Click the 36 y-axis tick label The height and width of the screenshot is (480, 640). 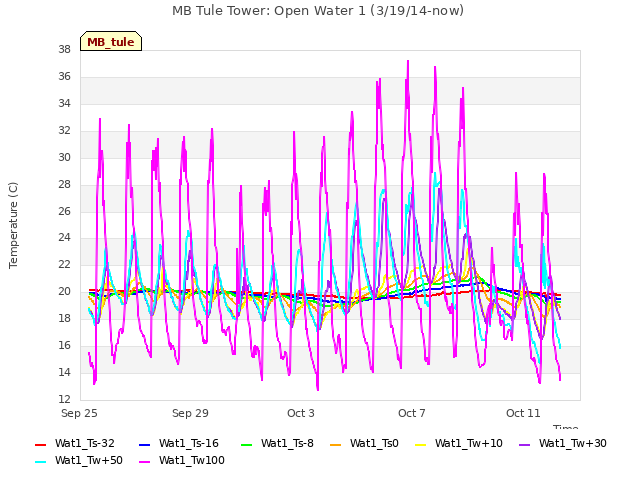[x=64, y=77]
